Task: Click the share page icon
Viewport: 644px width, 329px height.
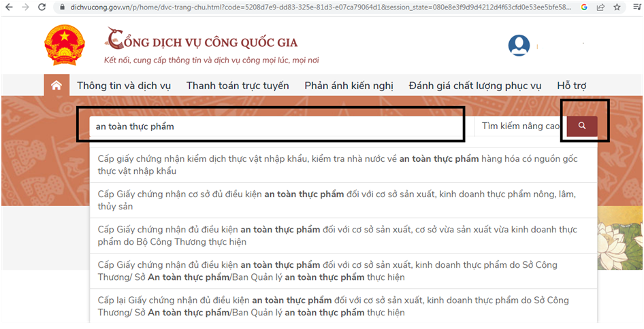Action: pyautogui.click(x=600, y=7)
